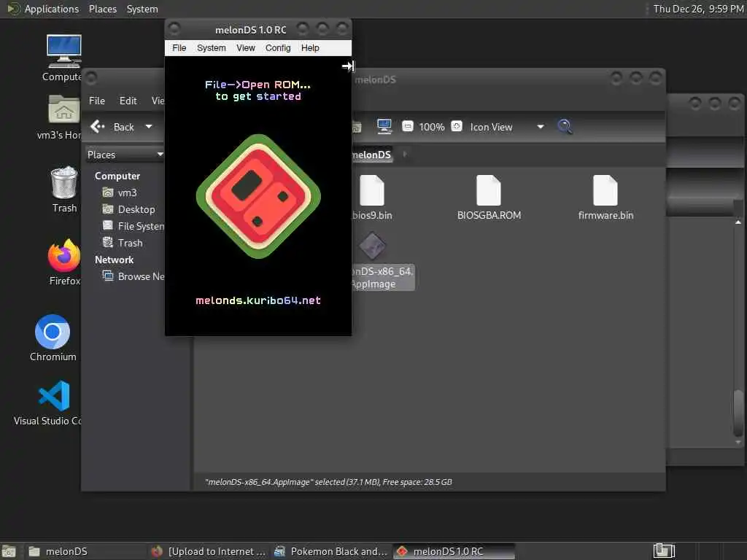Click the zoom out icon beside 100%

click(x=407, y=126)
